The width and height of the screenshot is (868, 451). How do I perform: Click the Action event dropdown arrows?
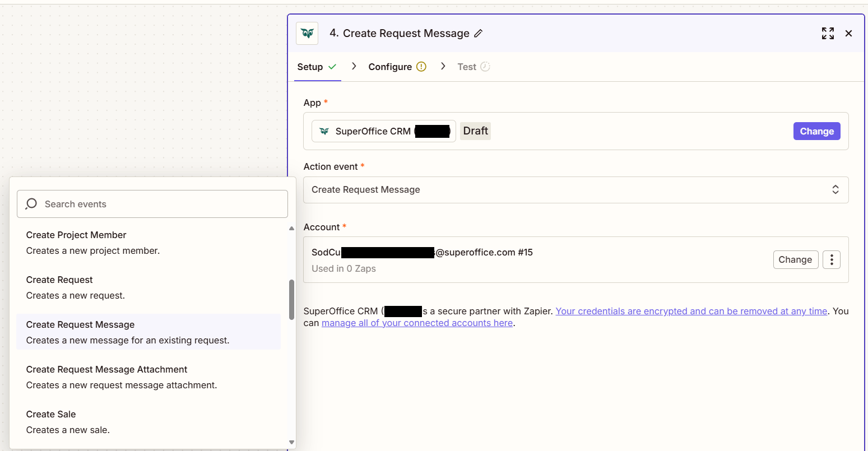[x=835, y=190]
